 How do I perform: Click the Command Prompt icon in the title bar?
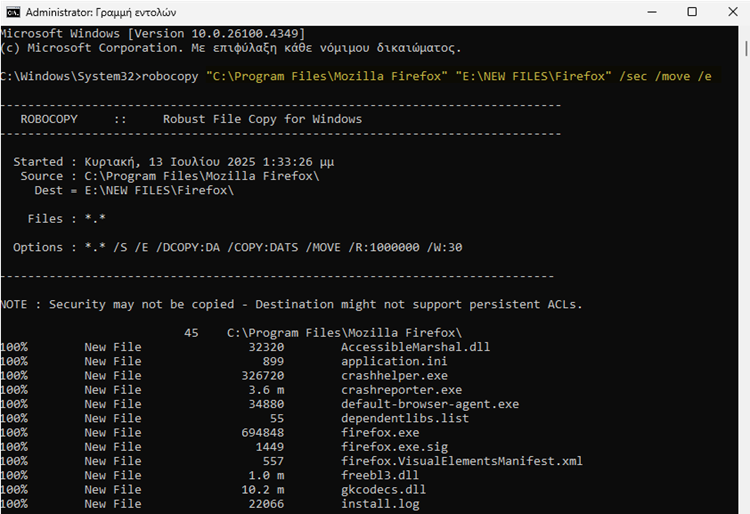(13, 12)
